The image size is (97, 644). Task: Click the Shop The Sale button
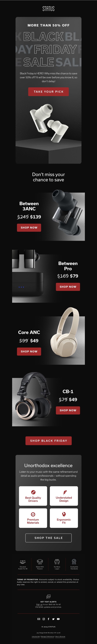tap(49, 538)
